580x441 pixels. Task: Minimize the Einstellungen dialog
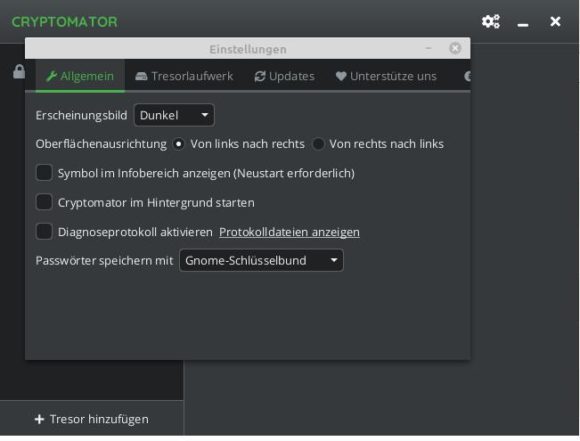point(428,48)
